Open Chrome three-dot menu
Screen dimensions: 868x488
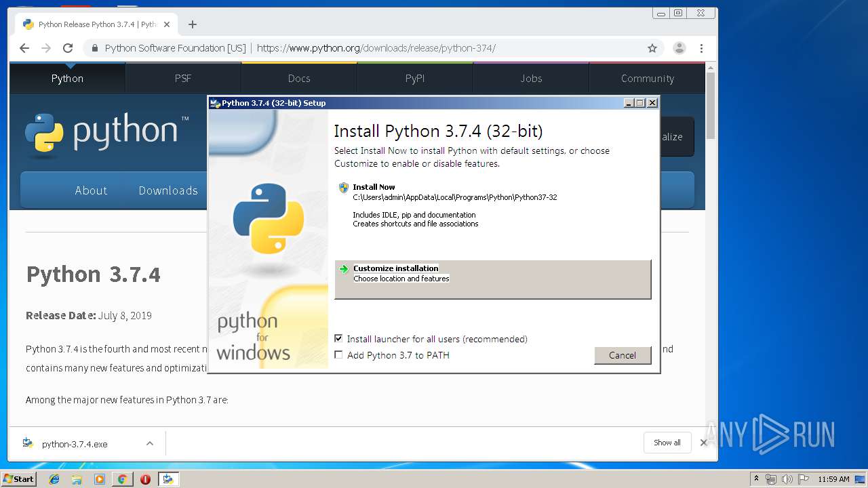[x=701, y=48]
